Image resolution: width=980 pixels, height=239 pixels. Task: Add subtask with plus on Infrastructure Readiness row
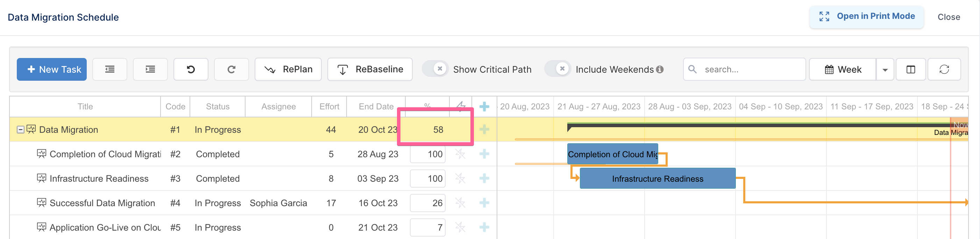484,178
